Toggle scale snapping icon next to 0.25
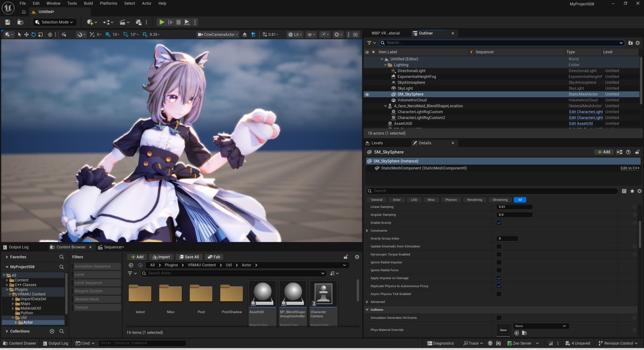 tap(145, 34)
